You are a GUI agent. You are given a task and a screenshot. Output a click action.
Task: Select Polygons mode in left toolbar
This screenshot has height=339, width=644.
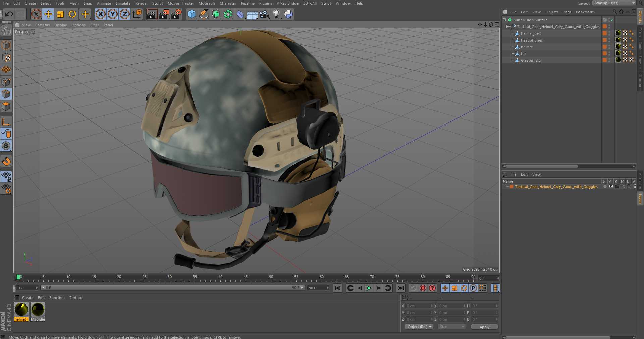click(x=6, y=106)
